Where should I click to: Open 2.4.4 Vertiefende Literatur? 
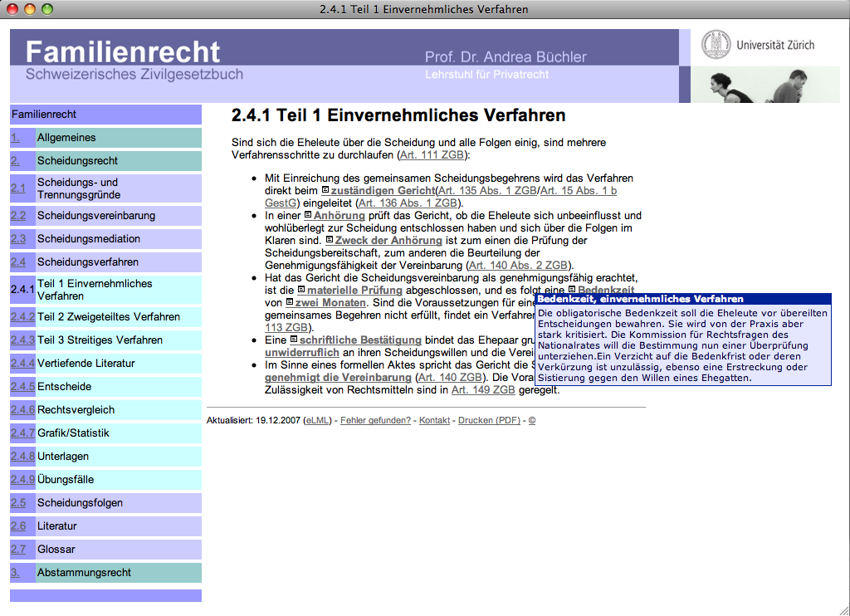tap(105, 364)
